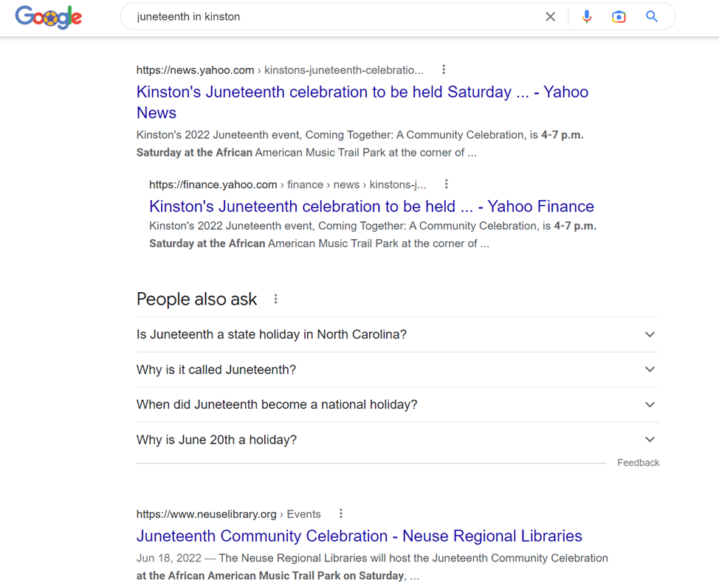Click the 'People also ask' heading

pos(196,300)
